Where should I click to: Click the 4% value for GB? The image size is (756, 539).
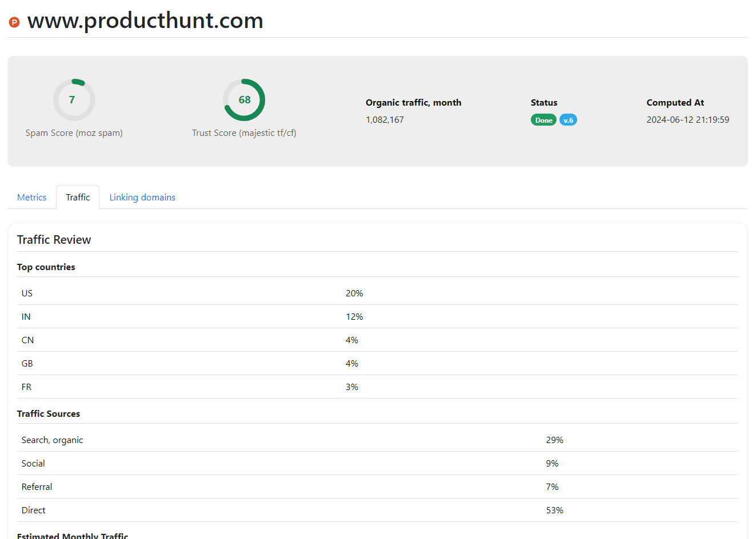pos(352,364)
